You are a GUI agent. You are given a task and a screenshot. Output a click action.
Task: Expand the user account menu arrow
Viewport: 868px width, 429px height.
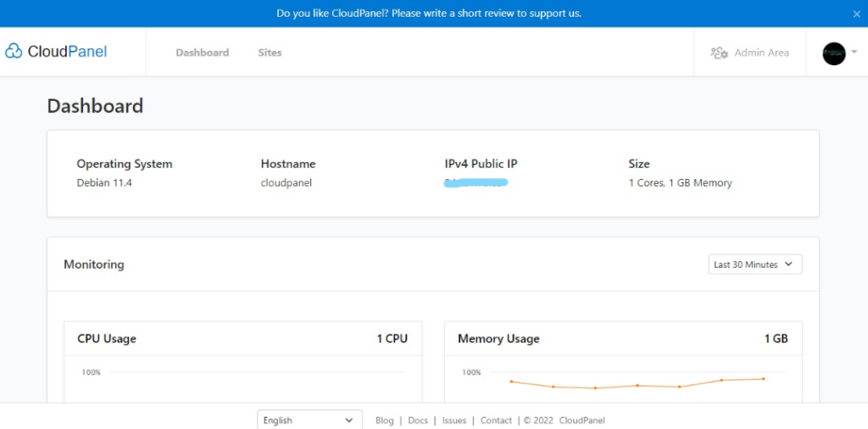pyautogui.click(x=854, y=52)
